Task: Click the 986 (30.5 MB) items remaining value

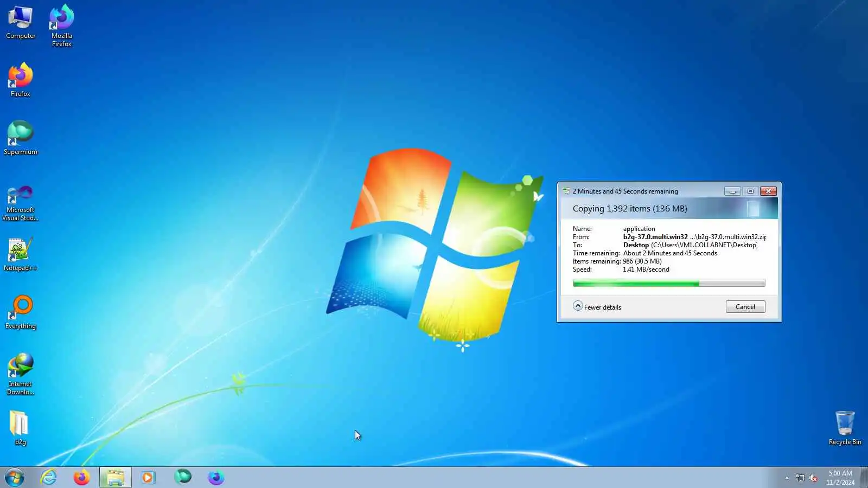Action: click(642, 261)
